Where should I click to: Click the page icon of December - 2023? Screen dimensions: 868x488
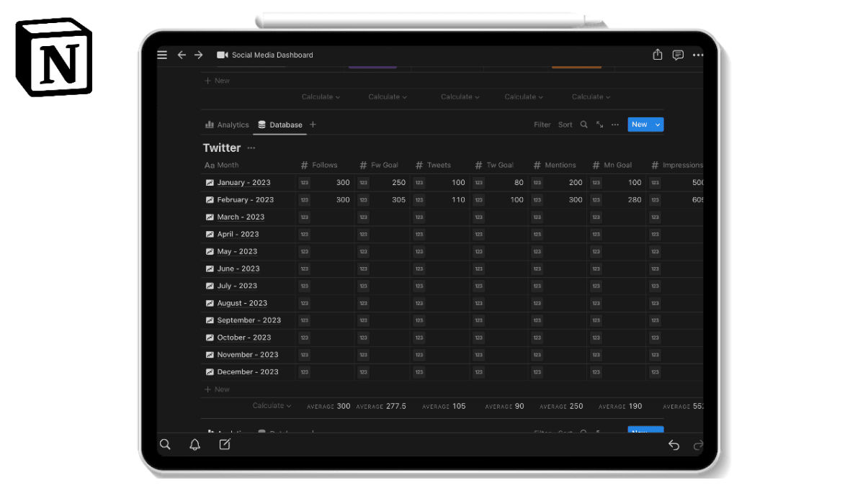(210, 372)
